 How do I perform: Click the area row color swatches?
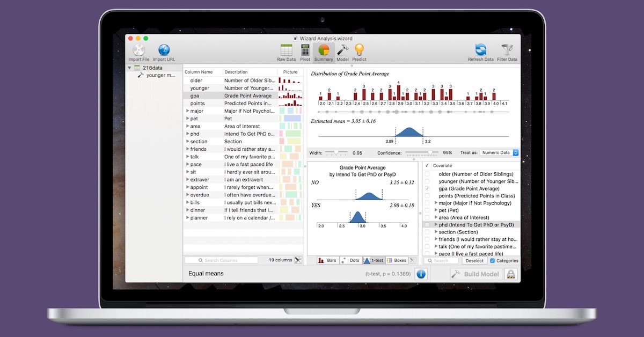coord(290,126)
